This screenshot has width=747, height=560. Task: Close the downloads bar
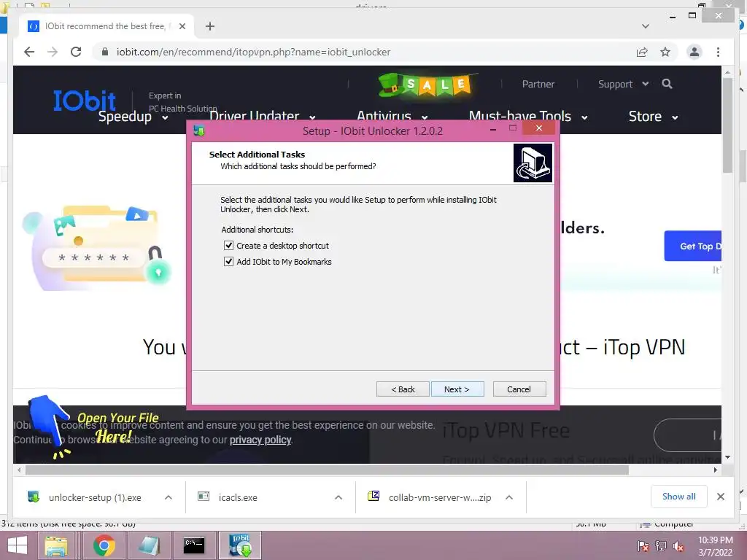coord(720,497)
